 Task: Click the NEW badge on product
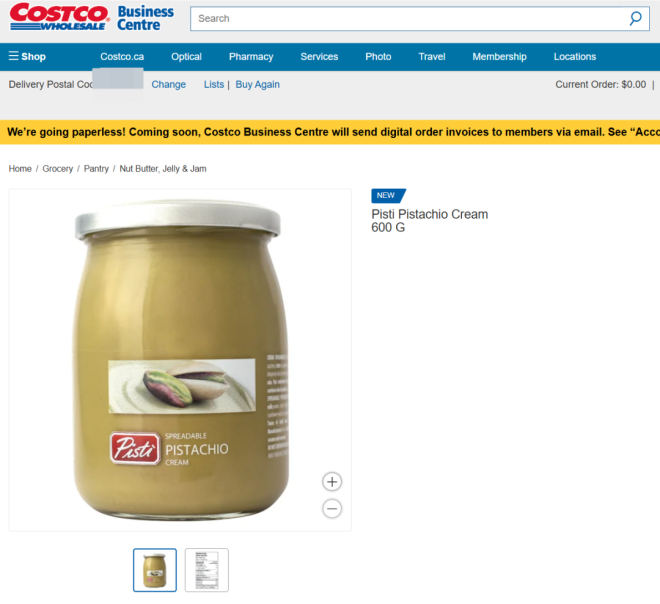tap(388, 195)
